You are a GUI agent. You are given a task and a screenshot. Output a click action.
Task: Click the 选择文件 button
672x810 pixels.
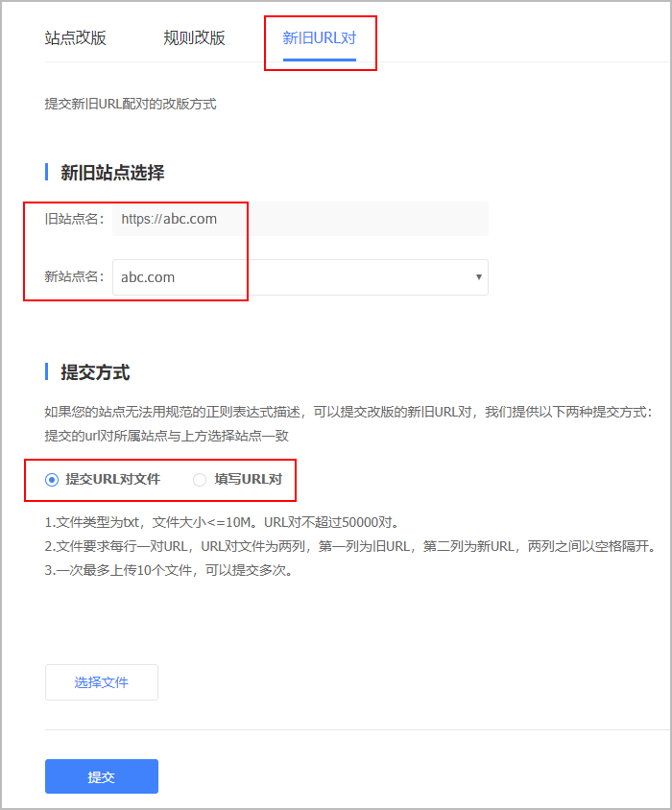click(102, 682)
